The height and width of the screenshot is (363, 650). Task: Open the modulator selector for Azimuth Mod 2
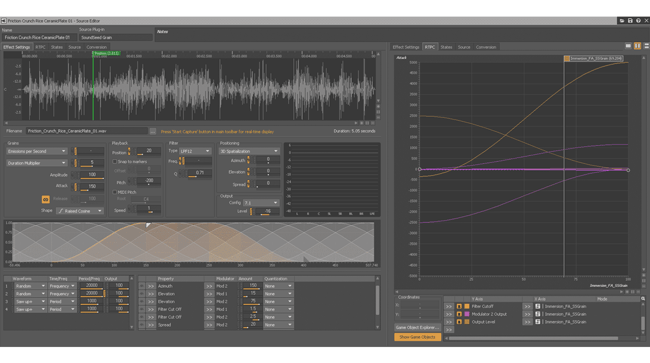click(x=209, y=286)
